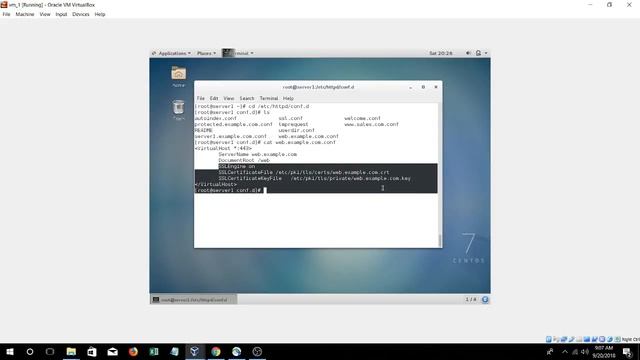Show hidden system tray icons
The height and width of the screenshot is (360, 640).
click(x=565, y=351)
